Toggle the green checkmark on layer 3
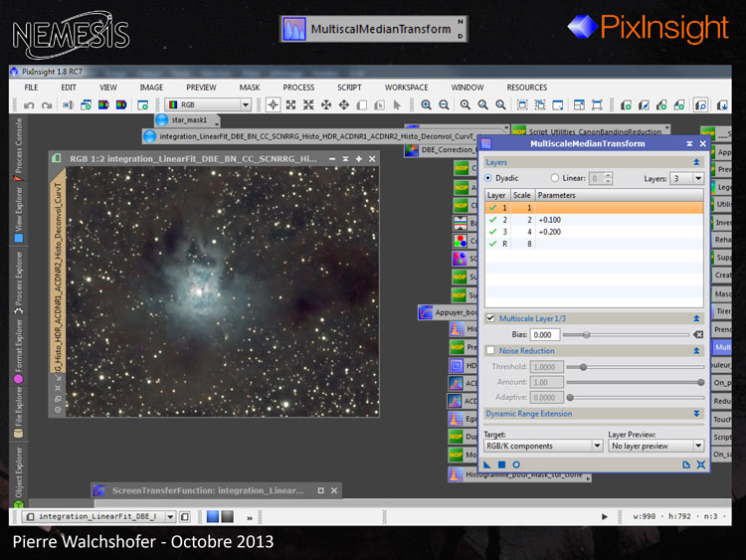Image resolution: width=746 pixels, height=560 pixels. 493,232
